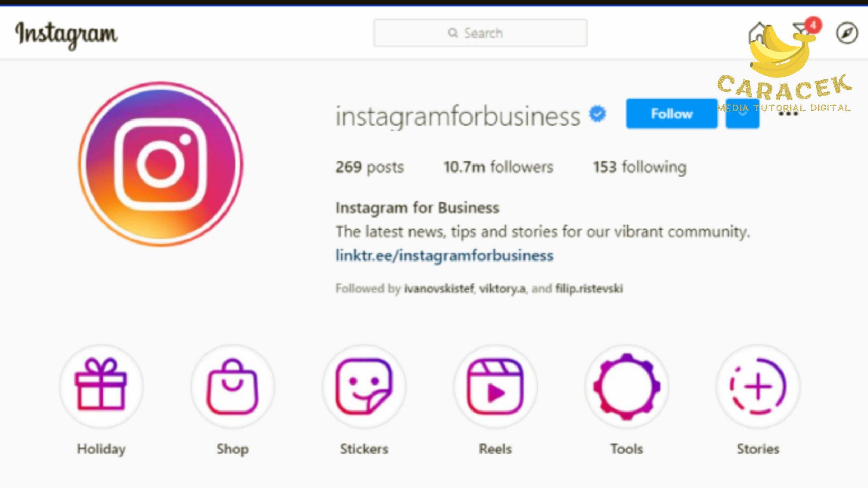Click the Follow button for instagramforbusiness

672,114
